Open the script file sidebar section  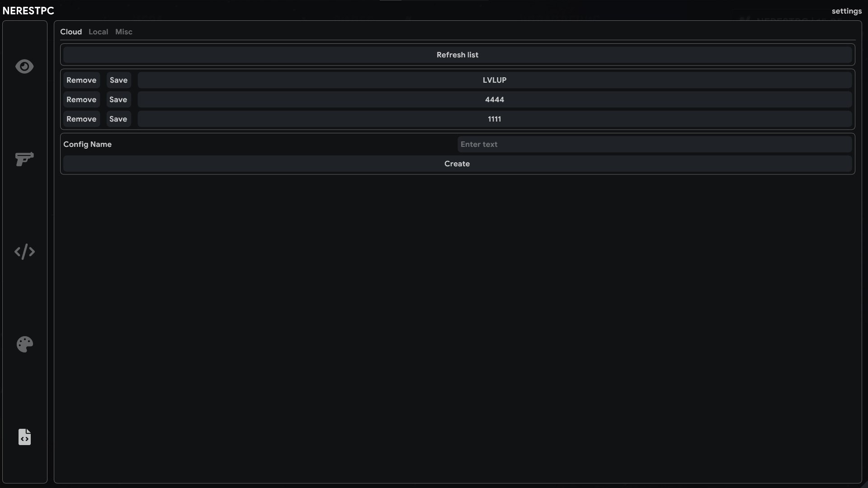(24, 437)
